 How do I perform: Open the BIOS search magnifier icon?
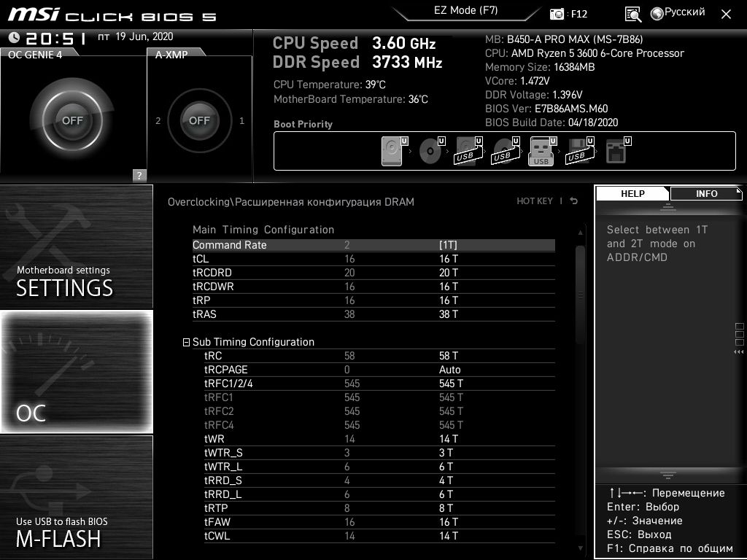click(x=632, y=14)
